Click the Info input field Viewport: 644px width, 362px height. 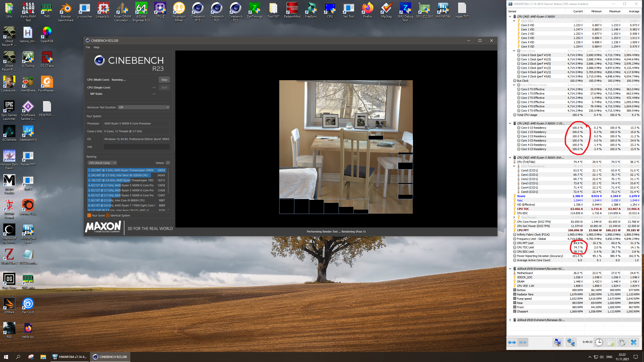(x=137, y=147)
